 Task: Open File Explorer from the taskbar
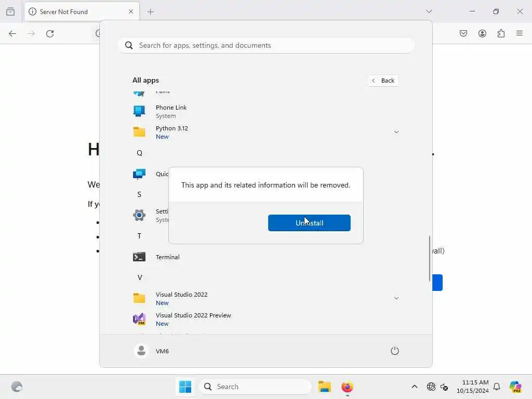325,387
